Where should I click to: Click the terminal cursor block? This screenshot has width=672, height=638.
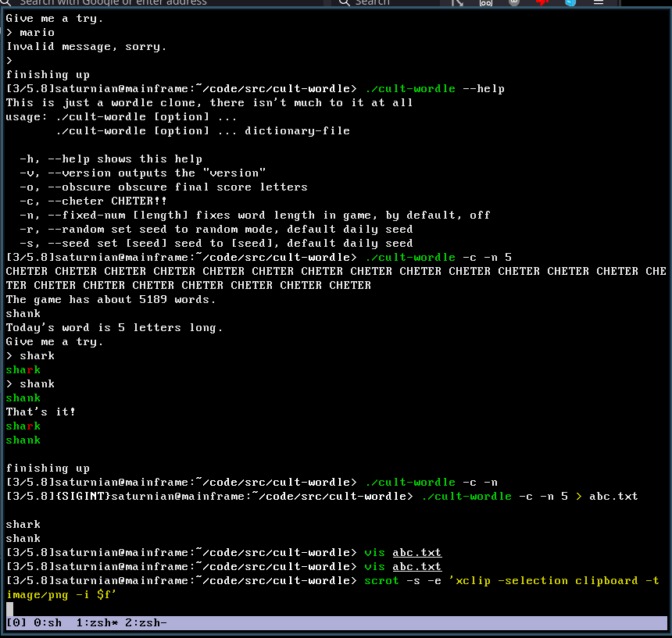9,608
